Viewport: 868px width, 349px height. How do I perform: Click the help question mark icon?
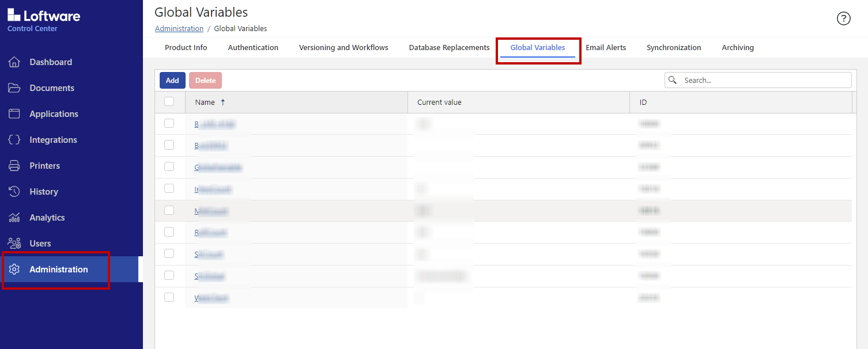[x=843, y=18]
